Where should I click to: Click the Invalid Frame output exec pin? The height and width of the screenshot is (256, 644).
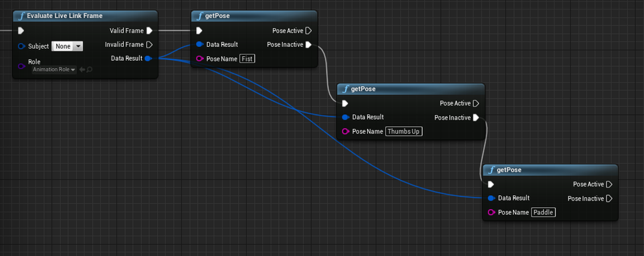pos(150,44)
